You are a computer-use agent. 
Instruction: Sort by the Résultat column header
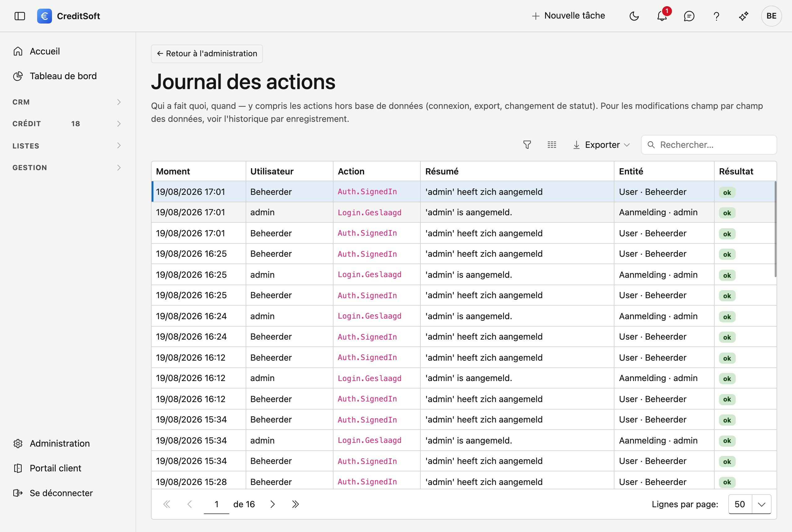(x=745, y=171)
